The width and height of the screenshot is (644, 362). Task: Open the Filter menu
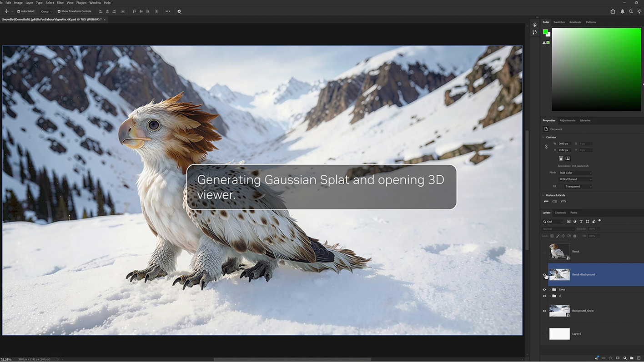tap(60, 3)
